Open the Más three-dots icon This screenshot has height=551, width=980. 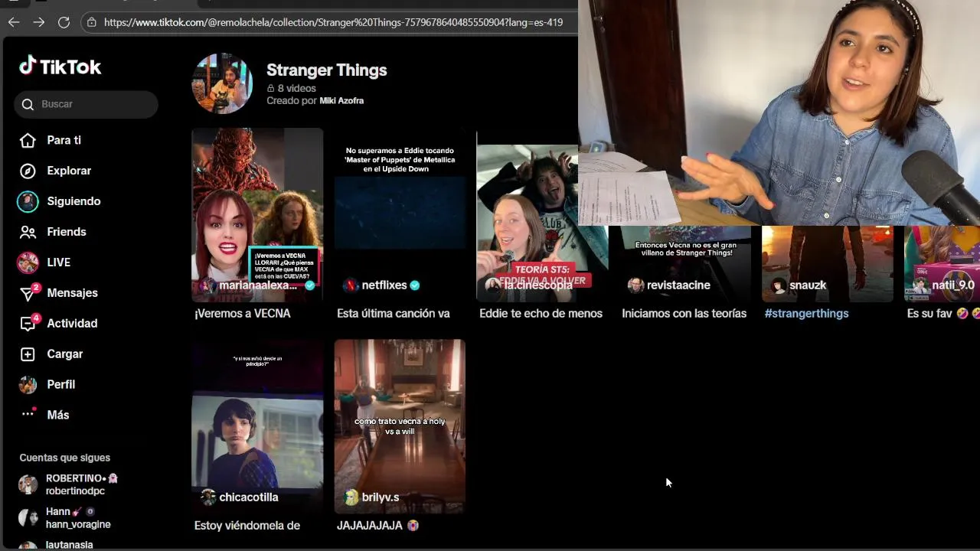pos(28,414)
